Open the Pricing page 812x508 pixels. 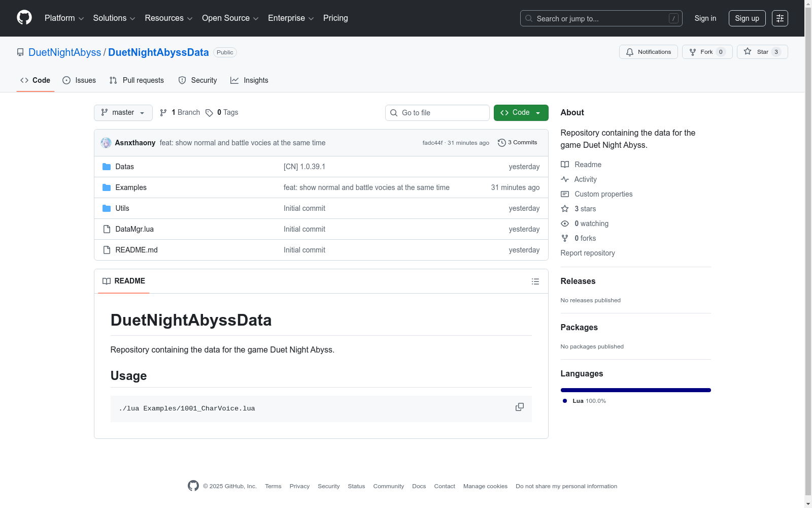pos(335,18)
